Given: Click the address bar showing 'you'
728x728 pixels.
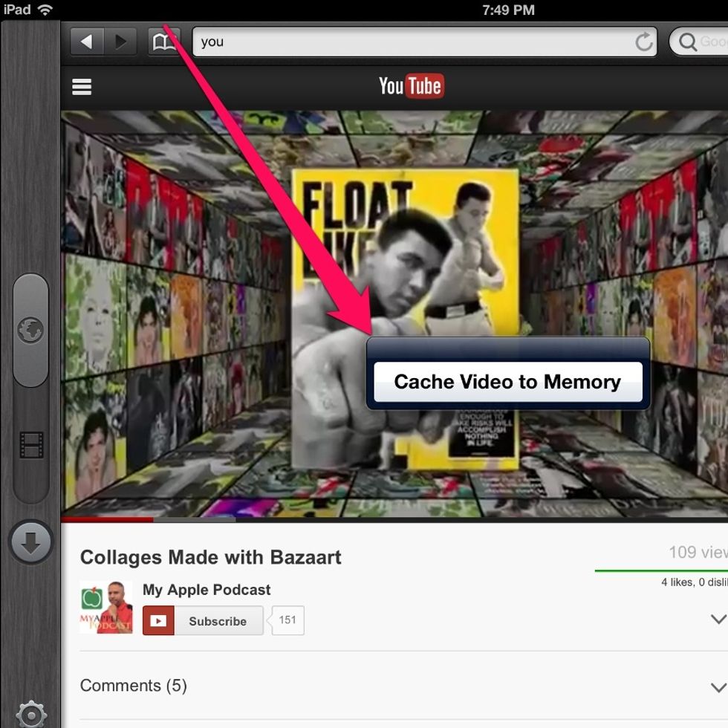Looking at the screenshot, I should (x=424, y=42).
